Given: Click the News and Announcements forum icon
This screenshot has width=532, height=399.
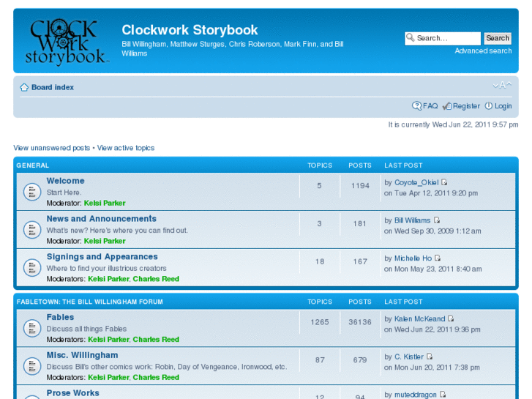Looking at the screenshot, I should [x=32, y=230].
